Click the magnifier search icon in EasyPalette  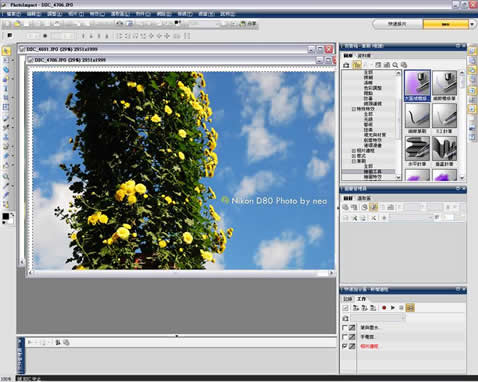click(x=395, y=65)
